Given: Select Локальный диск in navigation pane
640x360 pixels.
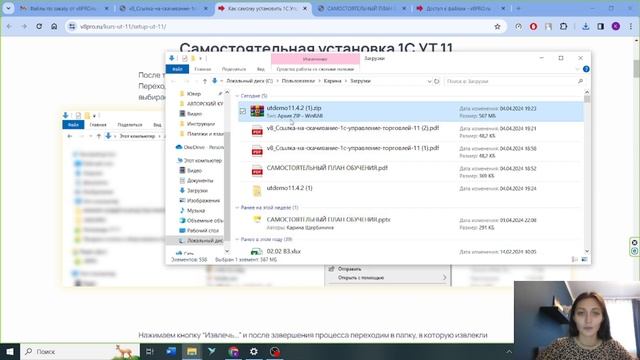Looking at the screenshot, I should point(195,241).
